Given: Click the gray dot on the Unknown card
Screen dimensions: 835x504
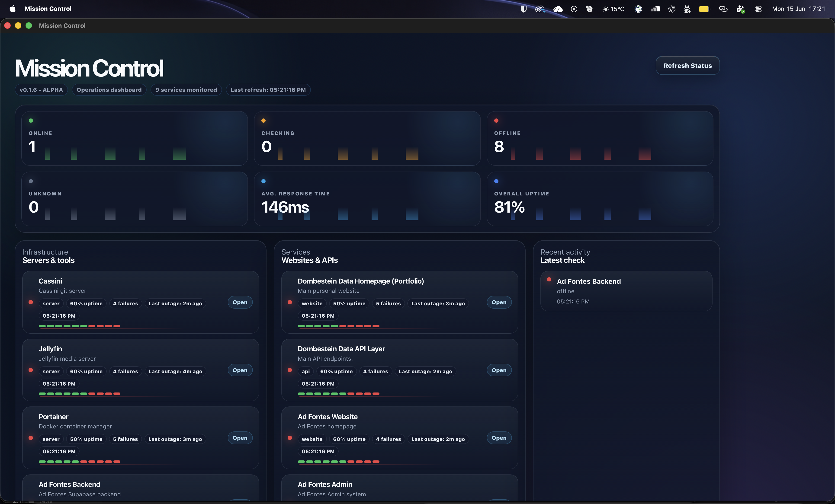Looking at the screenshot, I should pos(31,181).
